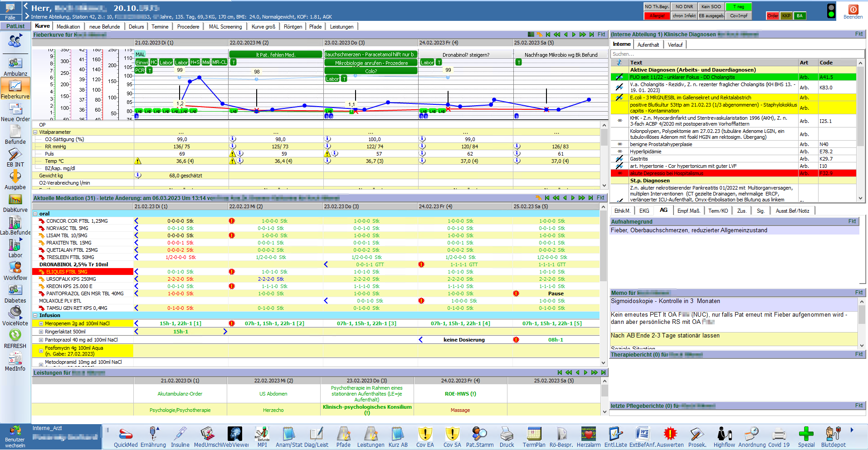
Task: Collapse the Infusion medication group
Action: coord(35,315)
